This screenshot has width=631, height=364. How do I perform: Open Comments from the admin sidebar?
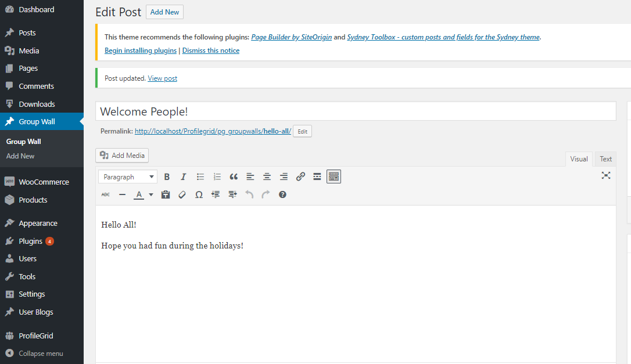tap(37, 86)
